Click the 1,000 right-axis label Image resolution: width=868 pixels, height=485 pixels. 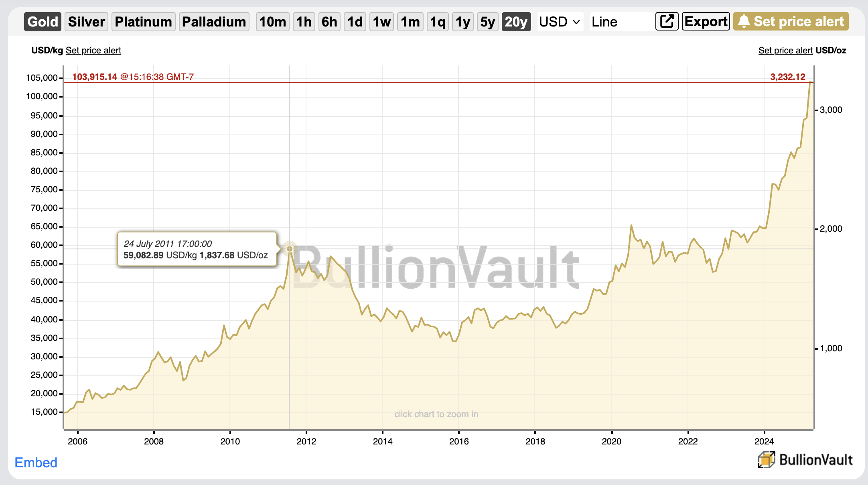tap(831, 348)
